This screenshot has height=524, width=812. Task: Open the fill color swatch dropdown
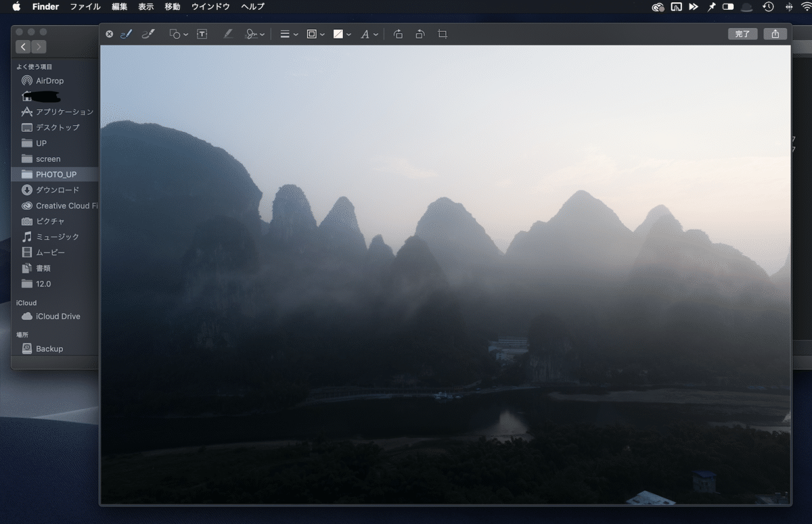coord(342,34)
